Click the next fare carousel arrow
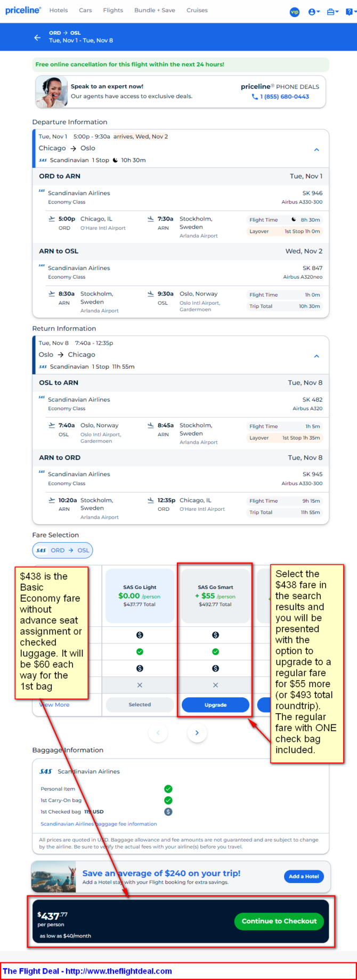 tap(197, 733)
